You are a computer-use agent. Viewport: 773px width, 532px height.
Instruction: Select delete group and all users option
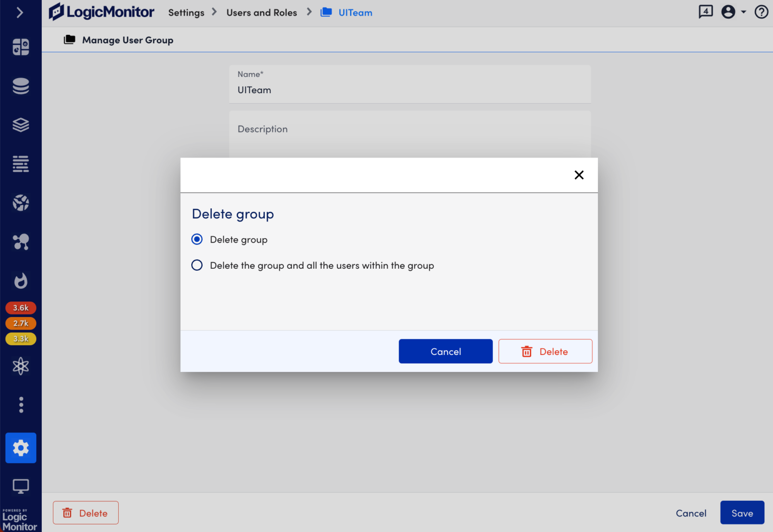click(x=197, y=265)
